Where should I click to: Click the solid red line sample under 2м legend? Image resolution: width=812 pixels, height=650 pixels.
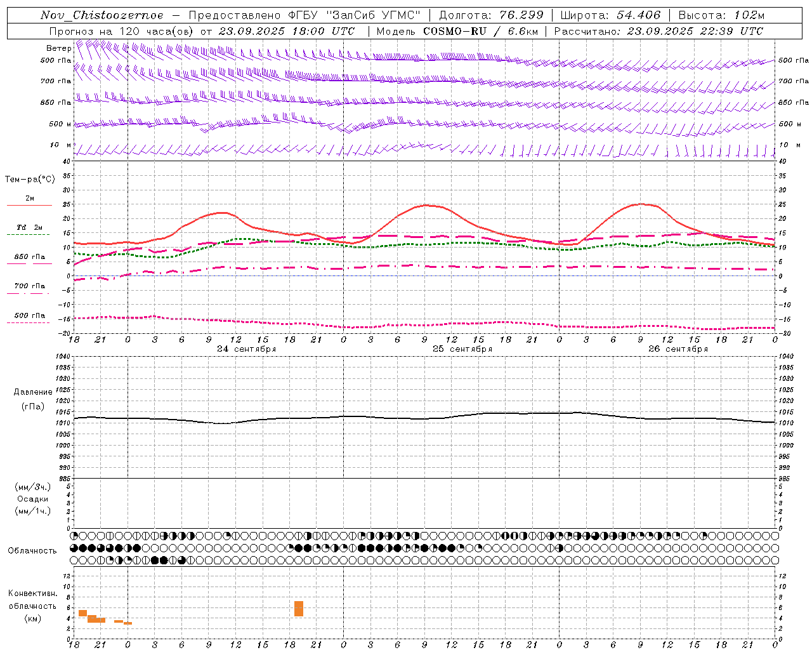tap(29, 205)
